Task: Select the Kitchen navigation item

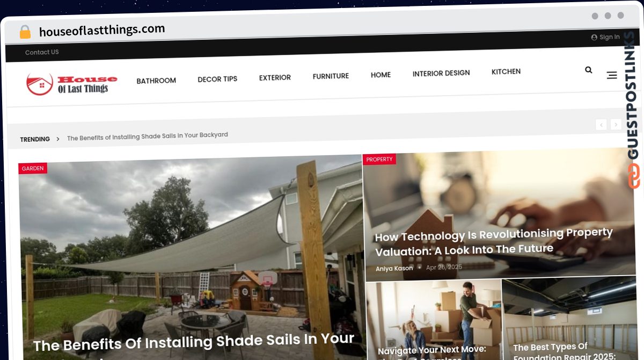Action: pyautogui.click(x=506, y=71)
